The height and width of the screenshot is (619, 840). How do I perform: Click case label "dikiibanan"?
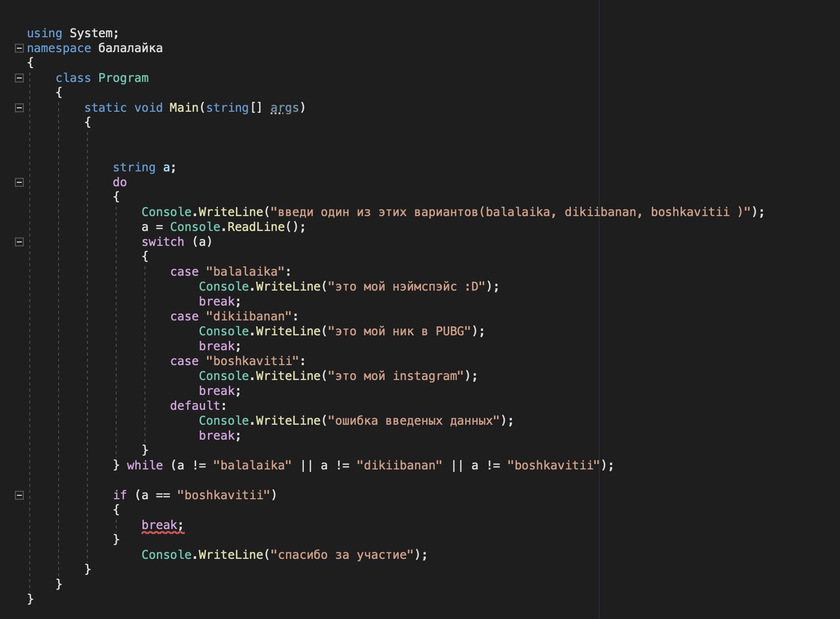[x=249, y=316]
